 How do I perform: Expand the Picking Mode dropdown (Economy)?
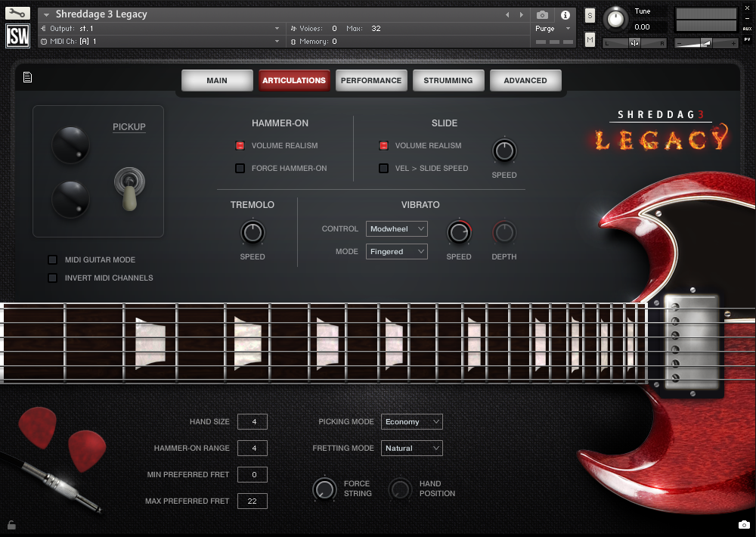click(412, 421)
